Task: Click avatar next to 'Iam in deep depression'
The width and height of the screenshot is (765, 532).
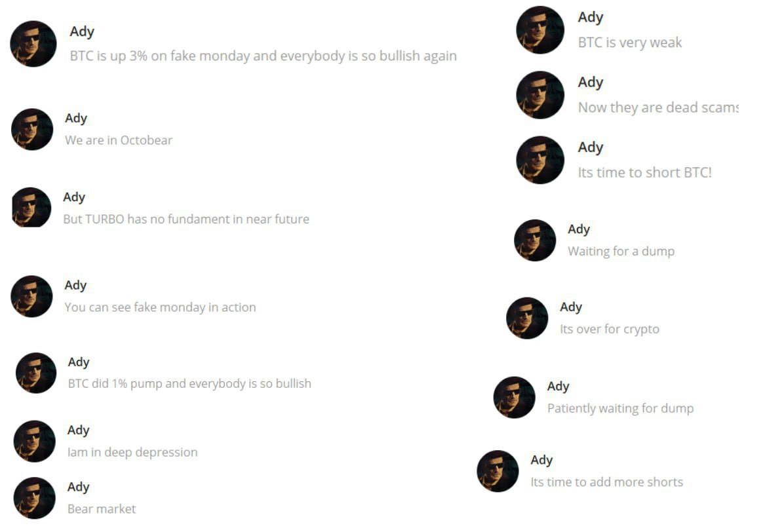Action: tap(35, 442)
